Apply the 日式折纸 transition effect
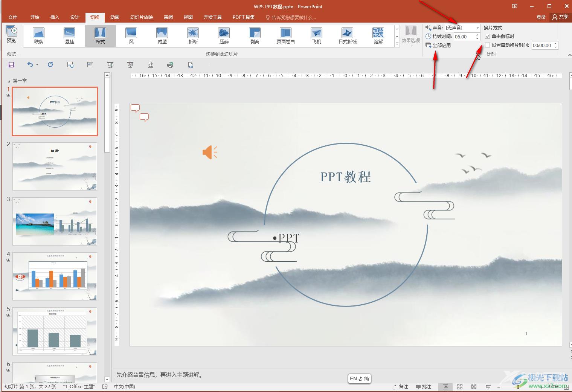 348,36
